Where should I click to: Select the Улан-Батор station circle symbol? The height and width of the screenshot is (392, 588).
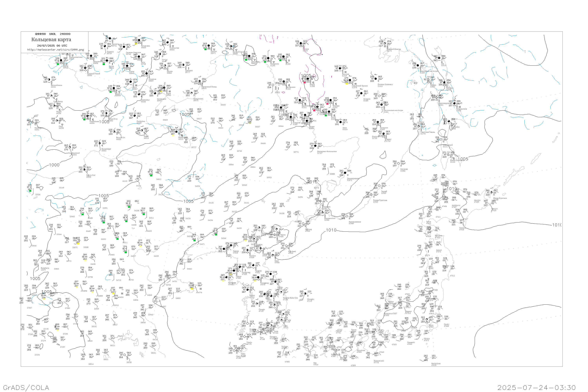[x=51, y=96]
